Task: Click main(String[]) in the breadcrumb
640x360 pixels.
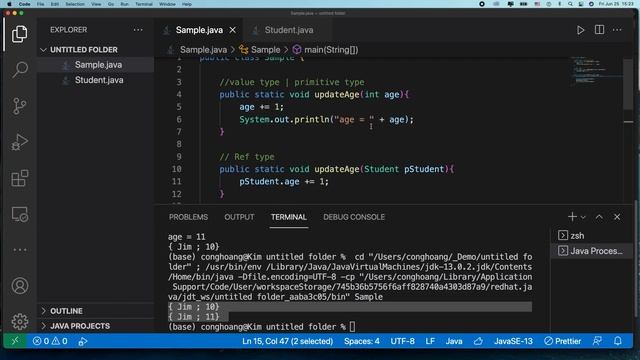Action: coord(331,50)
